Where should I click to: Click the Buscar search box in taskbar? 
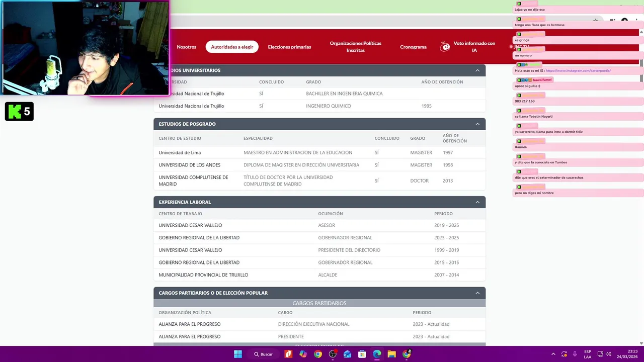[x=264, y=354]
